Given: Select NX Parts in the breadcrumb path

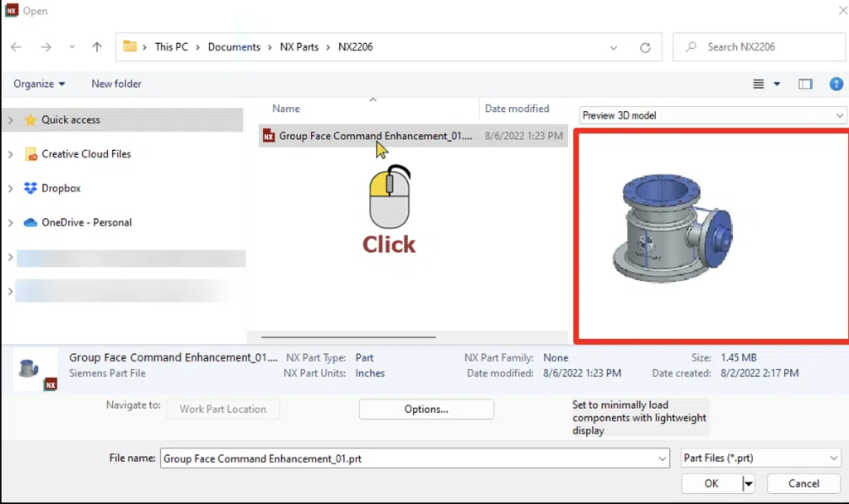Looking at the screenshot, I should [298, 47].
